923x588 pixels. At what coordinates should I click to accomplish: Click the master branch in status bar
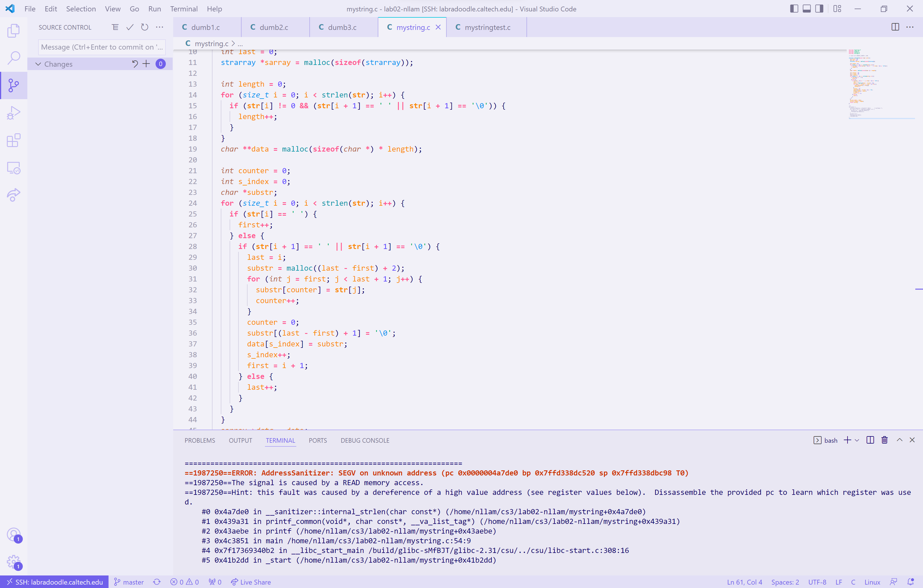(129, 582)
